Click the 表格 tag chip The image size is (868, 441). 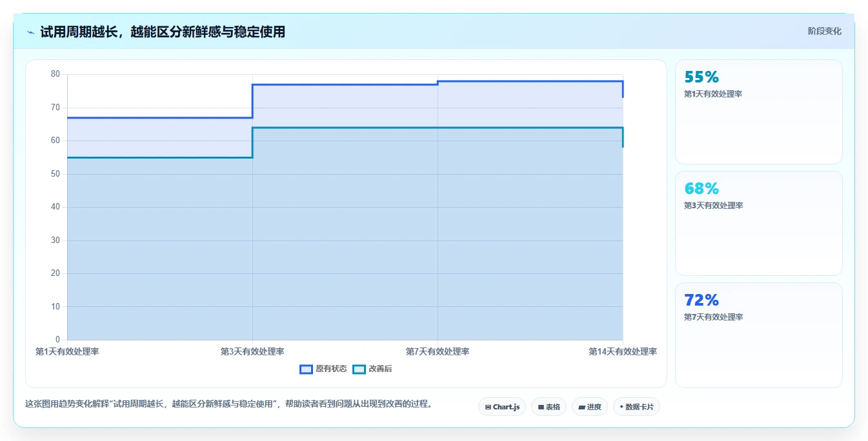[x=549, y=407]
